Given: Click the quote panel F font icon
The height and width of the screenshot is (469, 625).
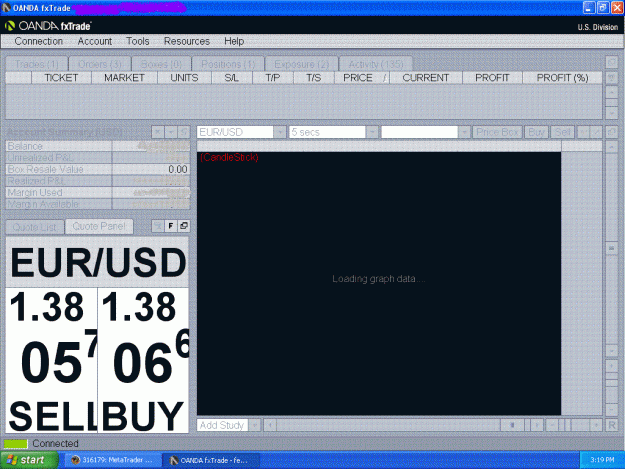Looking at the screenshot, I should click(x=171, y=226).
